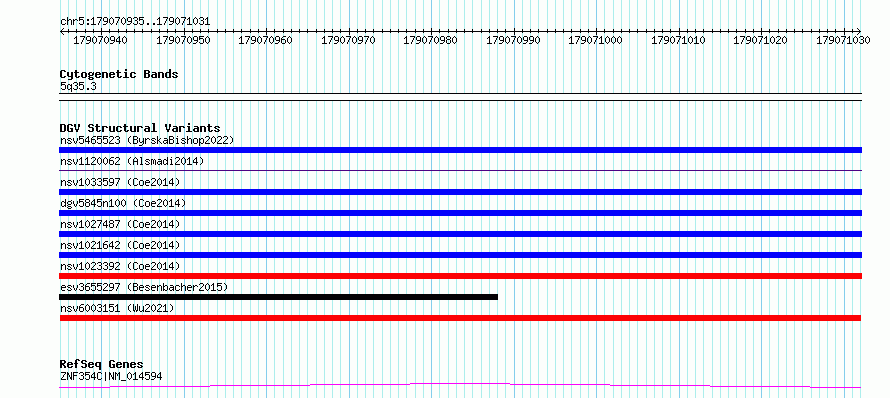Open the RefSeq Genes track heading

(x=102, y=364)
